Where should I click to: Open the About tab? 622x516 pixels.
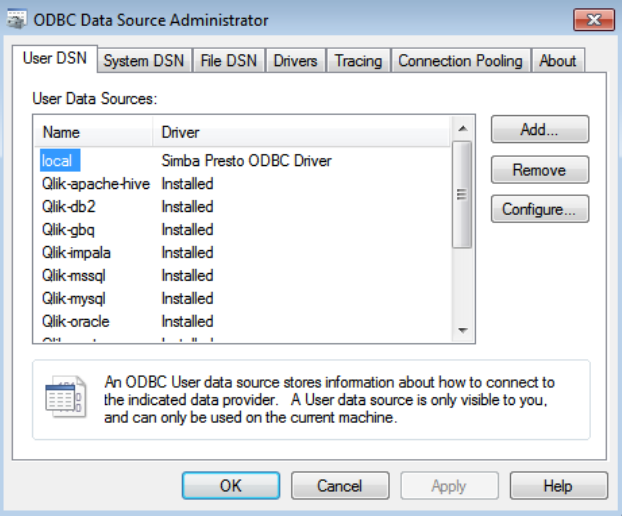click(x=557, y=61)
